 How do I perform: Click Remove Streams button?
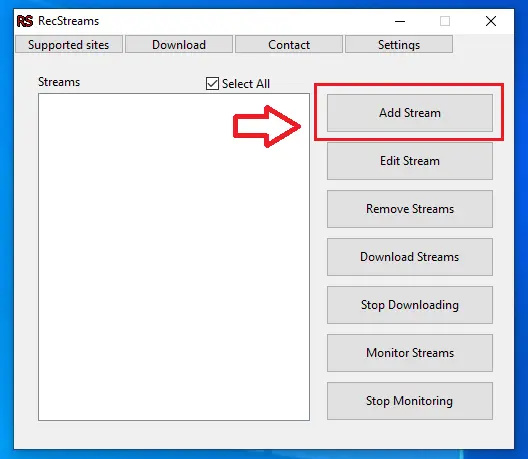coord(410,209)
